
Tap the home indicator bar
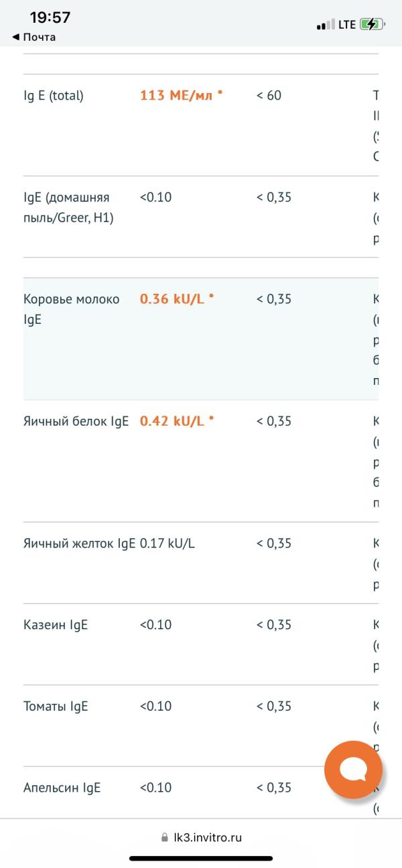coord(201,858)
